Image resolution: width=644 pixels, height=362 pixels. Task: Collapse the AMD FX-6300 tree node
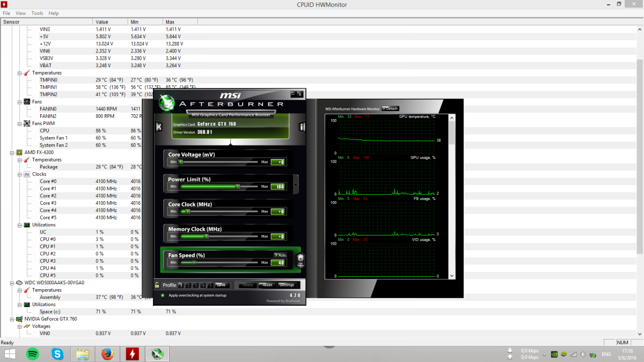click(12, 152)
